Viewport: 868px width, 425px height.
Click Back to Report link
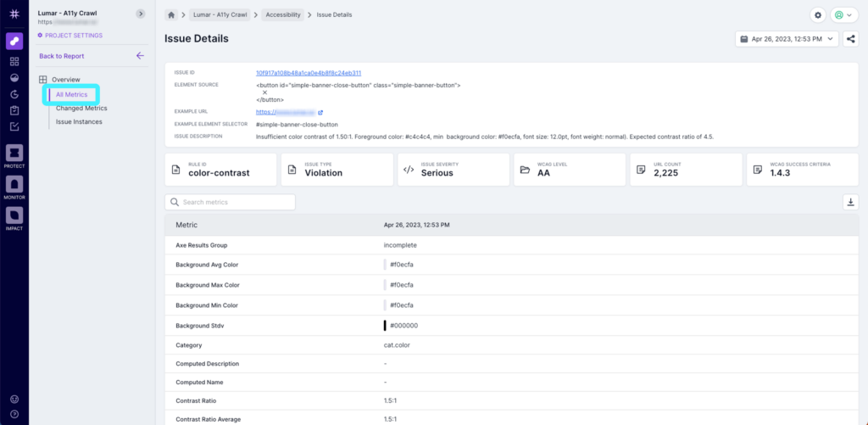(x=61, y=56)
